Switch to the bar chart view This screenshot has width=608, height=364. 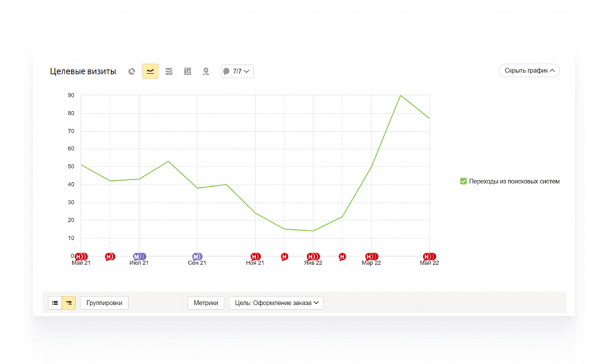(x=187, y=71)
